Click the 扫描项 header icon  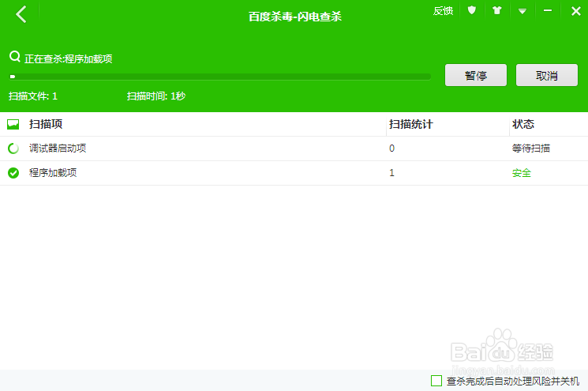13,124
